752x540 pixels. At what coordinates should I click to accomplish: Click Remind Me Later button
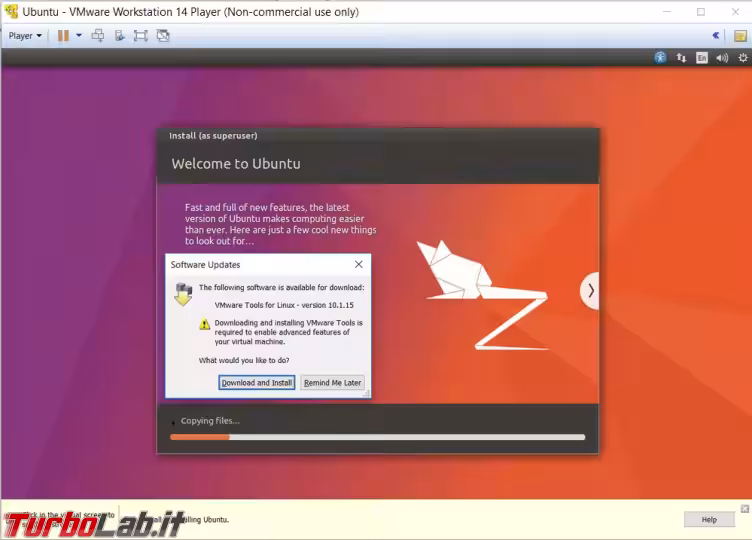coord(332,383)
